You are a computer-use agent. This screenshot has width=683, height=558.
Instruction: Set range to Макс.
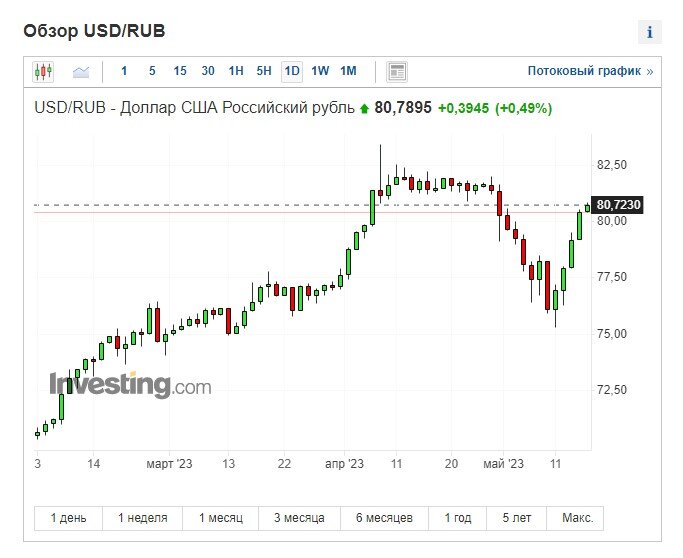(577, 518)
